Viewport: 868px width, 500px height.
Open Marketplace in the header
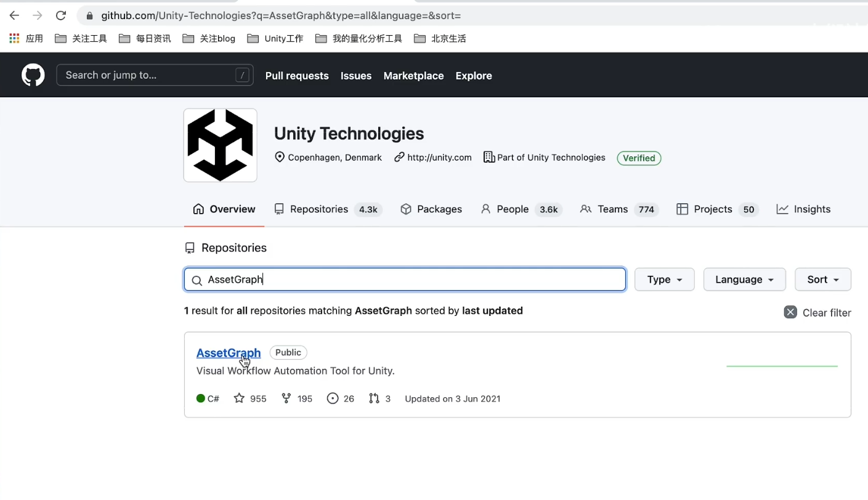click(x=413, y=76)
